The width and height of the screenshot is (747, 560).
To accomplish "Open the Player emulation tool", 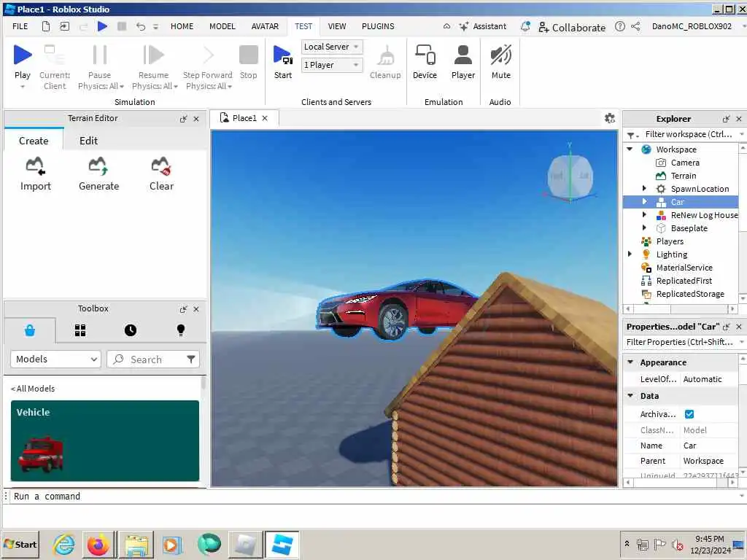I will [x=462, y=55].
